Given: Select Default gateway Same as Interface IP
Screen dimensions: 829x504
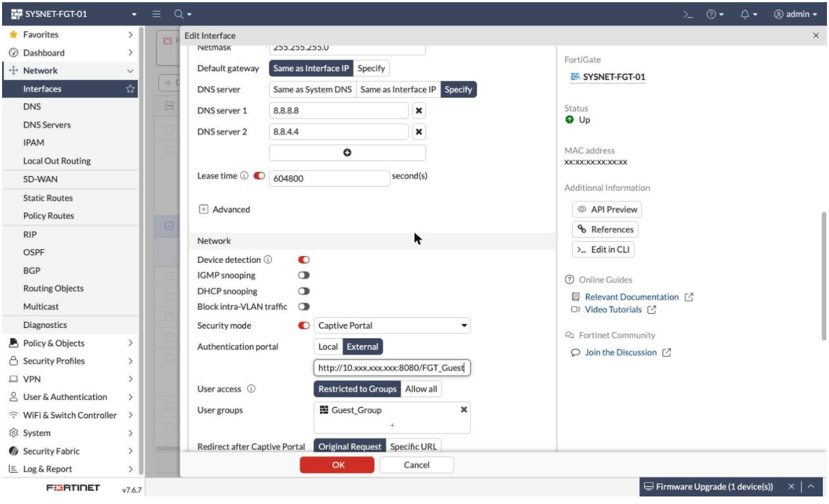Looking at the screenshot, I should [x=310, y=68].
